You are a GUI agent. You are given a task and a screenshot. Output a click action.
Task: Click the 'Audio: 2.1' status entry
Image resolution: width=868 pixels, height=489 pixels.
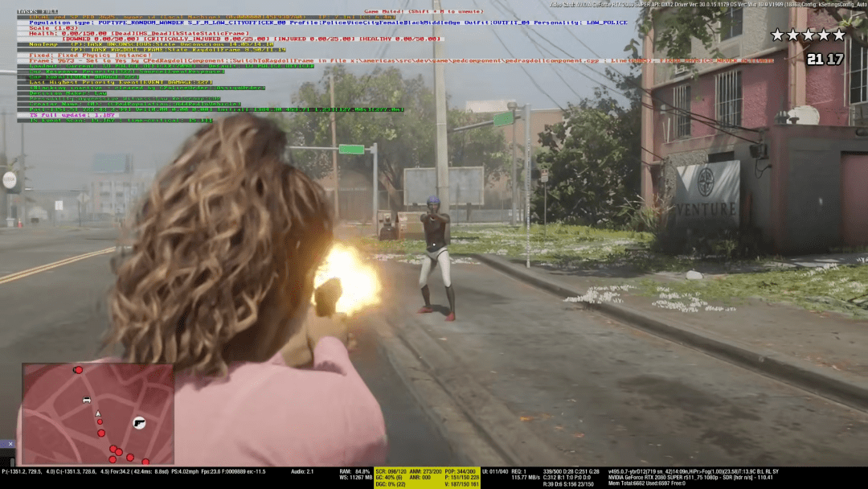tap(302, 472)
